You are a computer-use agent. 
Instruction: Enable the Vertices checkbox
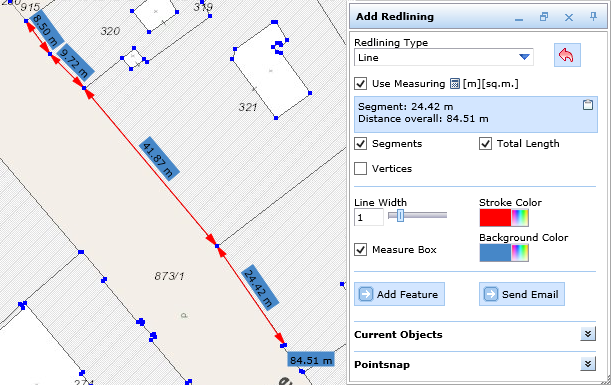coord(360,168)
